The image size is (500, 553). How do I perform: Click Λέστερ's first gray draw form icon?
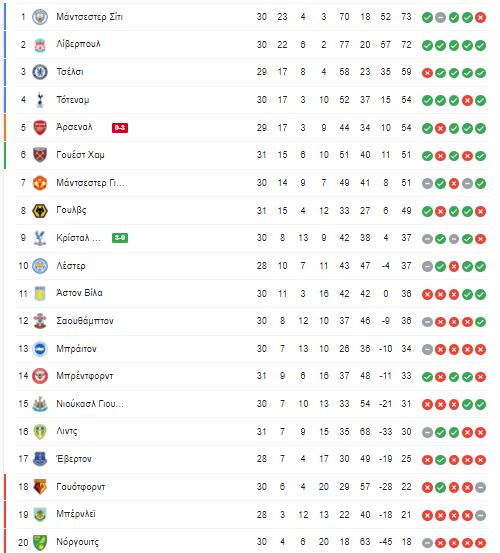(427, 266)
